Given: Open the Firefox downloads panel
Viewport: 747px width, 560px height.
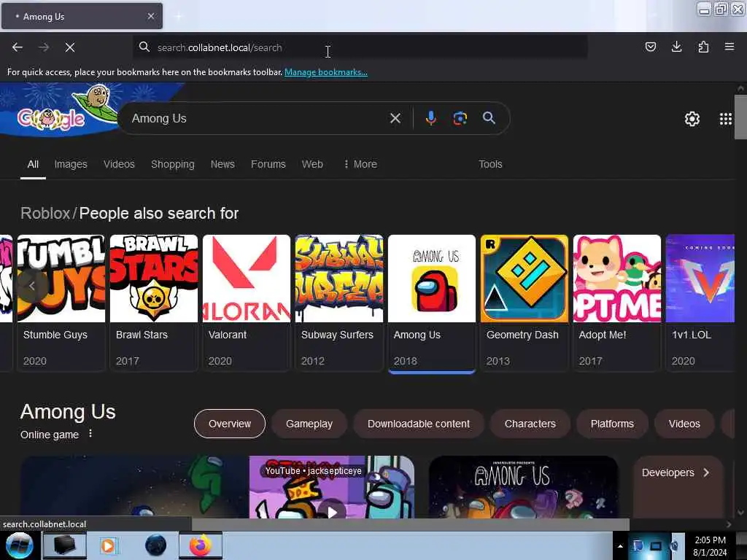Looking at the screenshot, I should pyautogui.click(x=676, y=47).
